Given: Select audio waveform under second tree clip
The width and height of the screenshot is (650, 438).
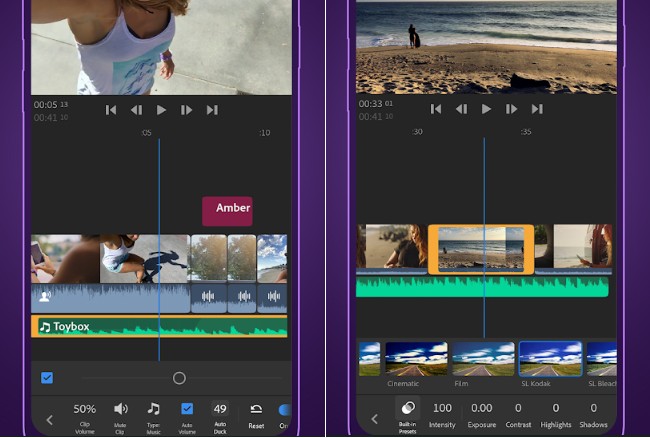Looking at the screenshot, I should coord(242,298).
